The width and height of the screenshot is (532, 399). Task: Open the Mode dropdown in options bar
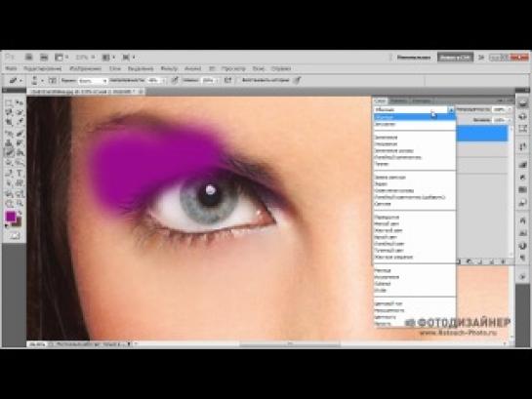tap(93, 81)
